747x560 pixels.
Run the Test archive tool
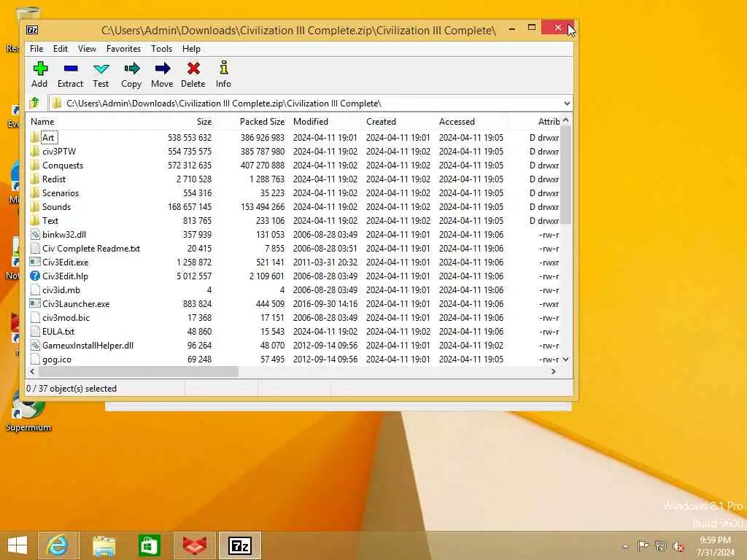point(101,69)
